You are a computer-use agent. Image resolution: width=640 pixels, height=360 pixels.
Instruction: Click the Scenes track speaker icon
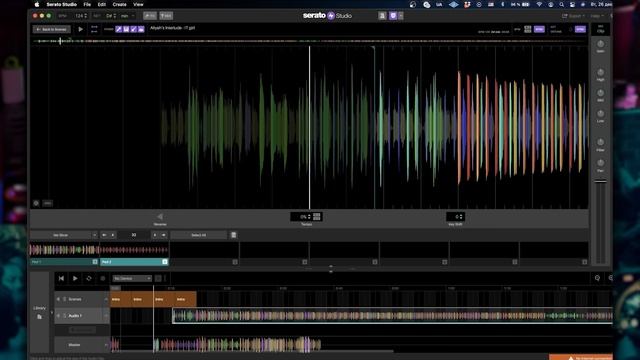point(58,299)
